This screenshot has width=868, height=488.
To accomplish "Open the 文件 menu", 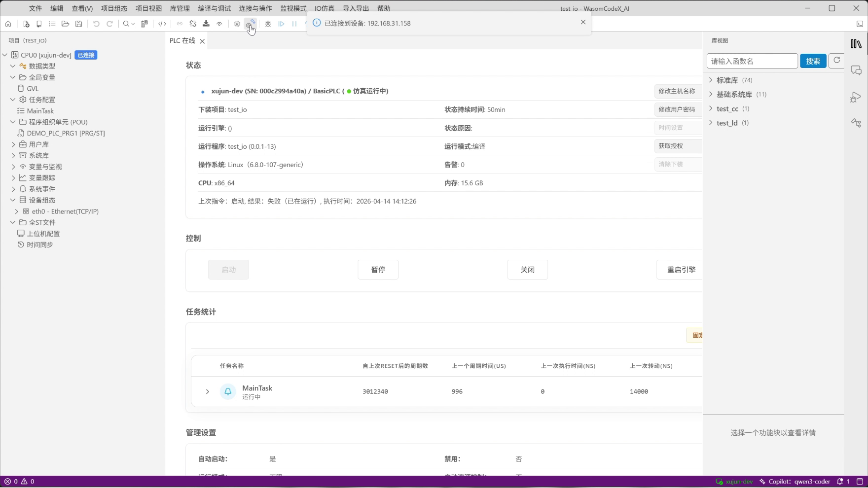I will click(x=36, y=8).
